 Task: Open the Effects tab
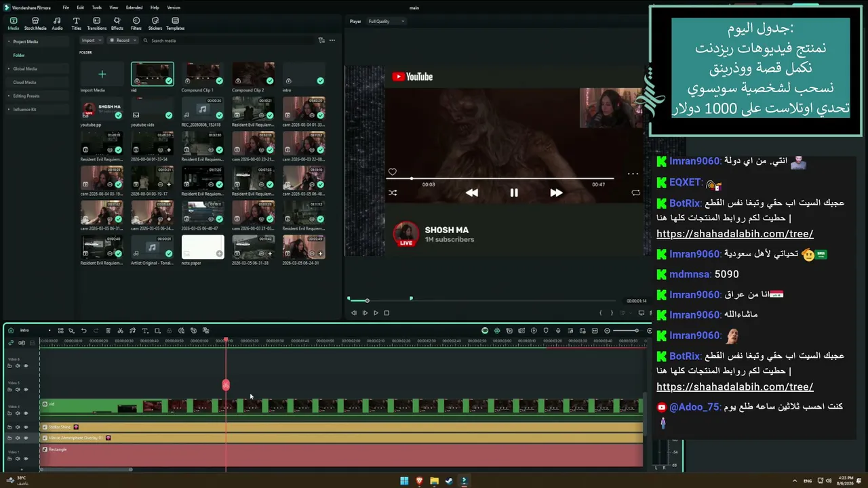(x=117, y=24)
